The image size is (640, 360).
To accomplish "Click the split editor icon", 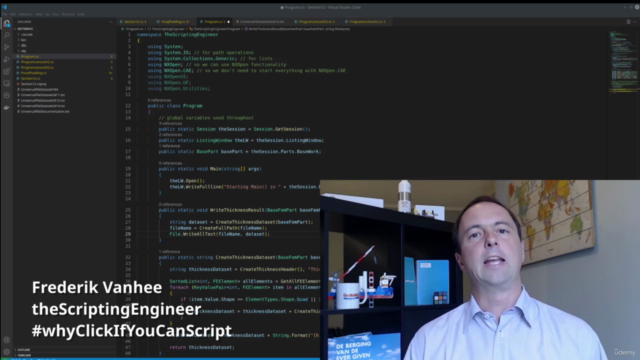I will [x=628, y=22].
